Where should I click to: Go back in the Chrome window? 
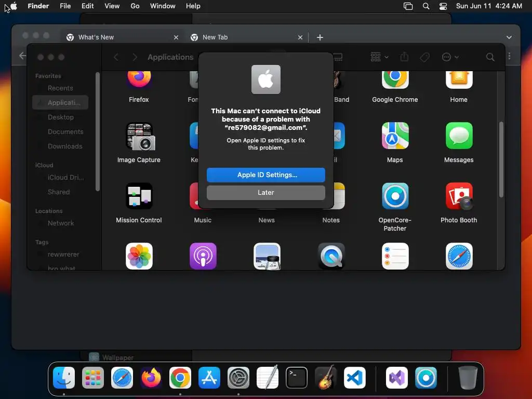(x=22, y=56)
